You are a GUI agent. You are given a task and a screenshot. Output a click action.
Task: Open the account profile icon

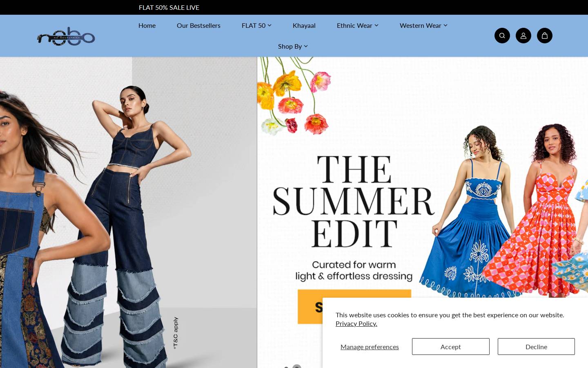pos(523,36)
